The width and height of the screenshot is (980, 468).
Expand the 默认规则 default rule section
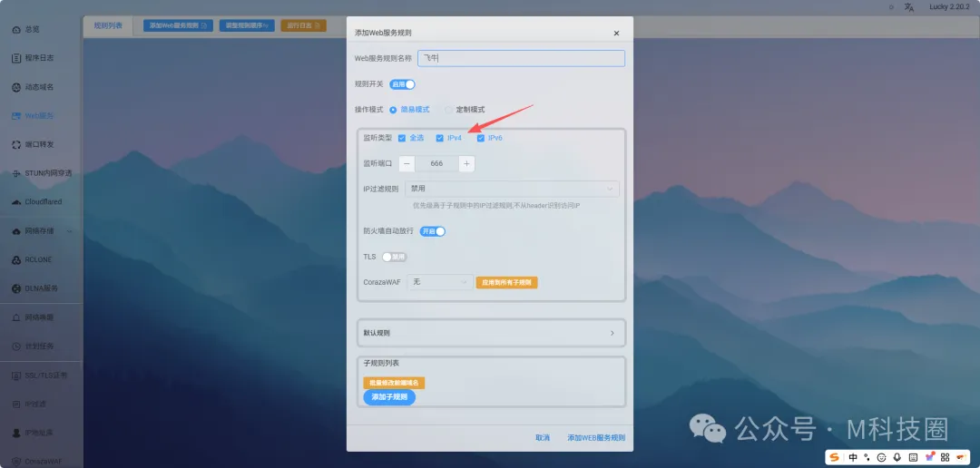(x=491, y=333)
